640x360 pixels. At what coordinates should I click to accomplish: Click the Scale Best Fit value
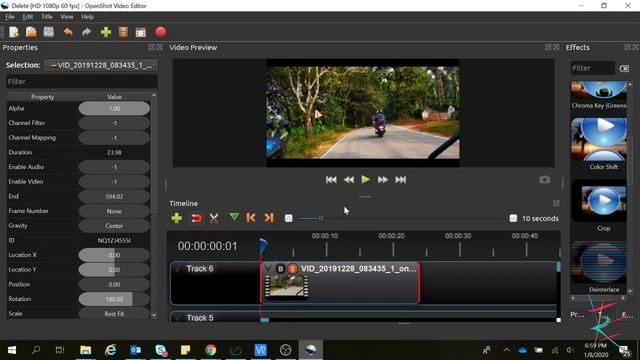(x=114, y=313)
